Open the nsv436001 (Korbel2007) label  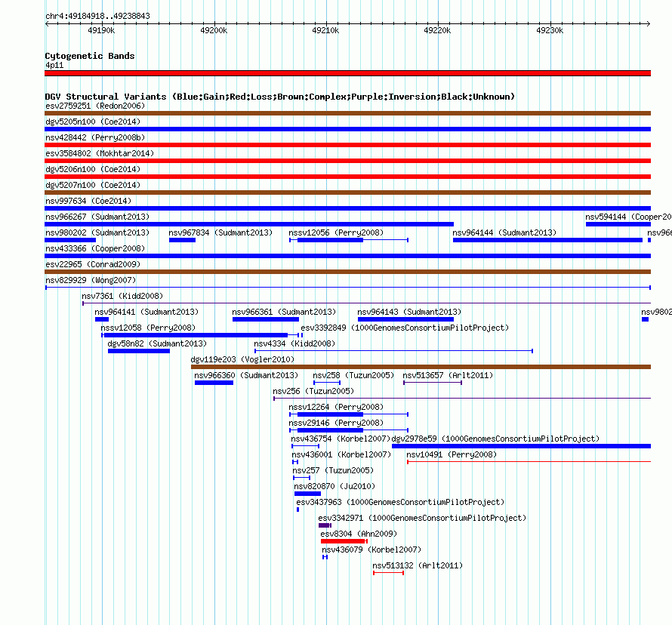pyautogui.click(x=341, y=454)
